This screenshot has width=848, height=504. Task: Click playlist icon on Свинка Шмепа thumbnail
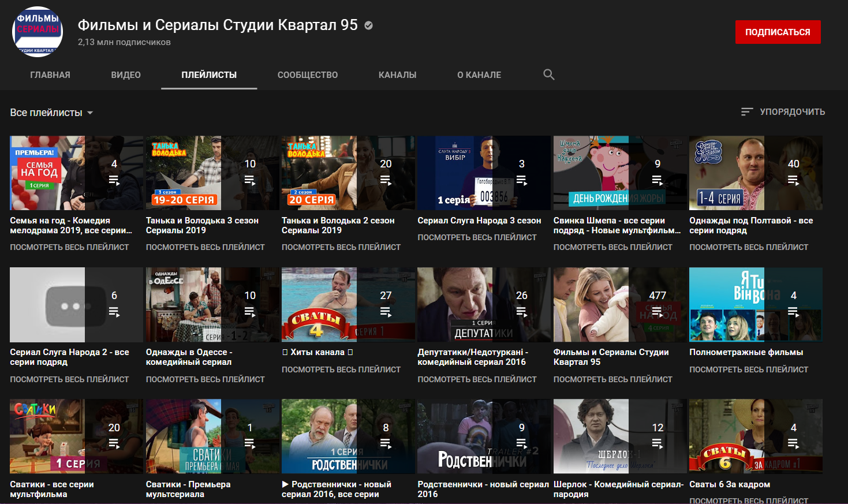pyautogui.click(x=658, y=181)
